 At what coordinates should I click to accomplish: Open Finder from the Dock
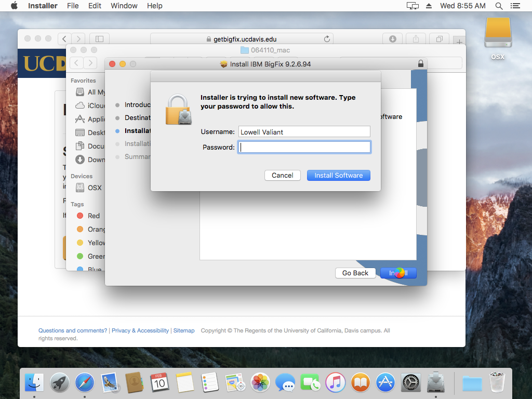pyautogui.click(x=34, y=382)
